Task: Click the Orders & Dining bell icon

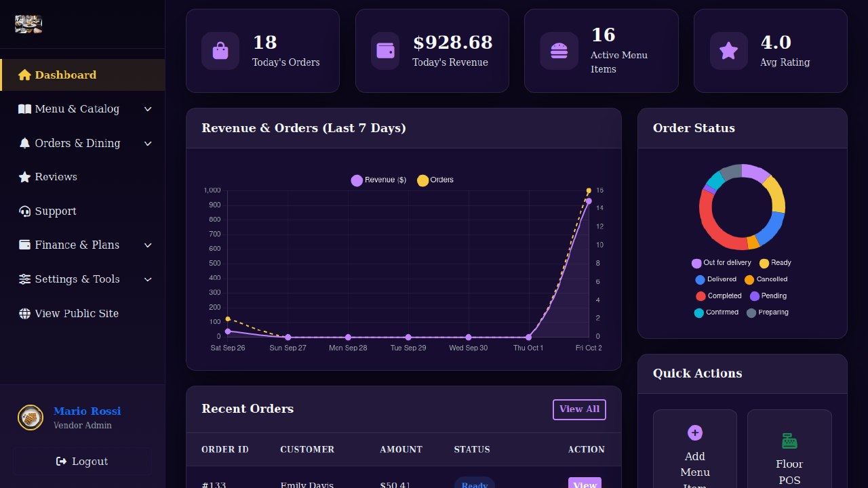Action: click(x=25, y=143)
